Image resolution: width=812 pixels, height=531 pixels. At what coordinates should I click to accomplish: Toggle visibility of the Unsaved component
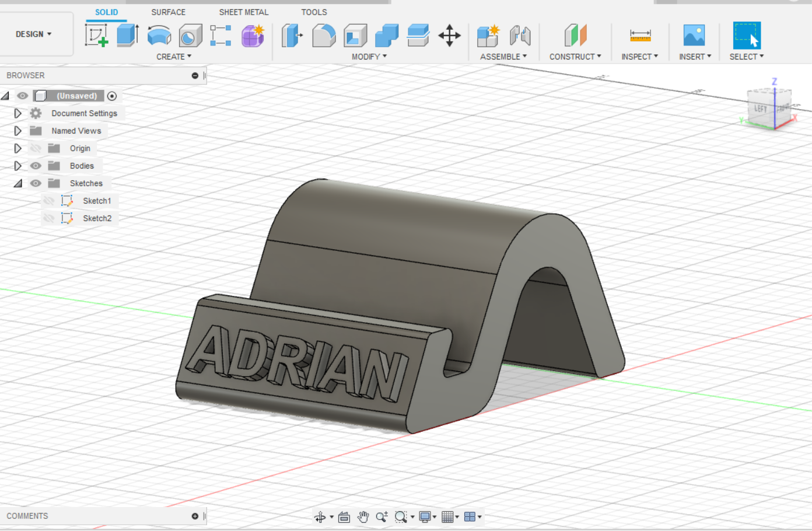(x=23, y=96)
